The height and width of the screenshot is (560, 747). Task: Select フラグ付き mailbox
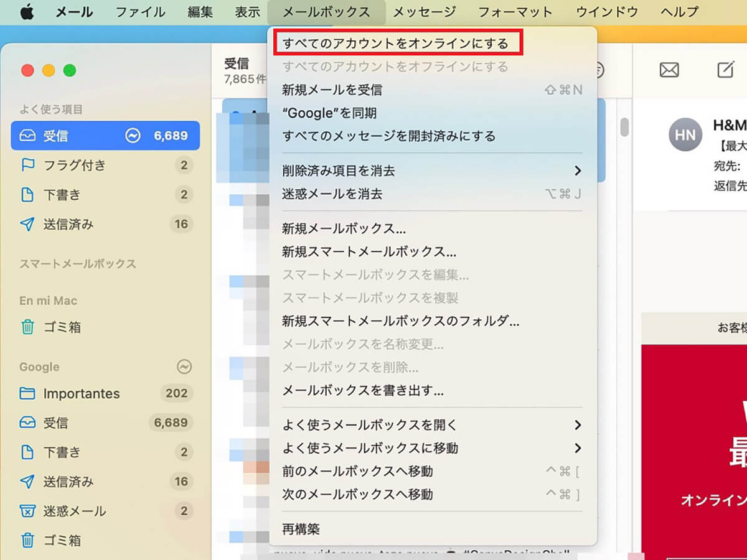click(x=105, y=165)
